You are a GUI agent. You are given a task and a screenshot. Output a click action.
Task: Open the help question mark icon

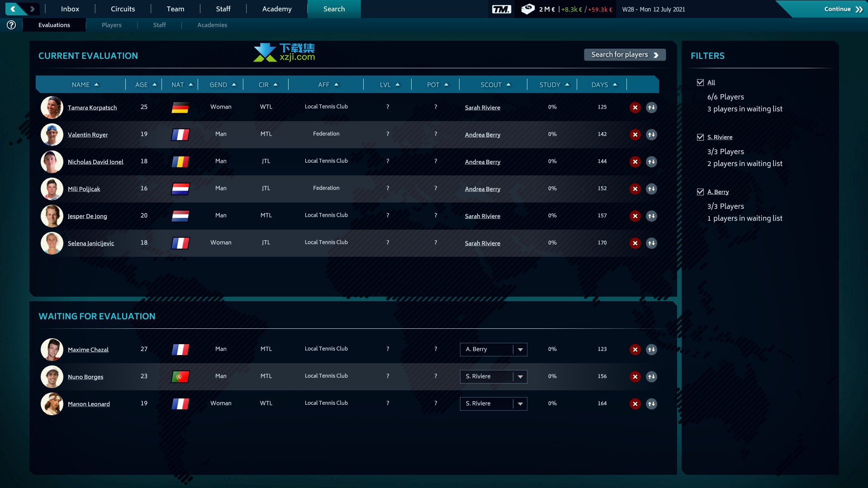click(x=11, y=25)
